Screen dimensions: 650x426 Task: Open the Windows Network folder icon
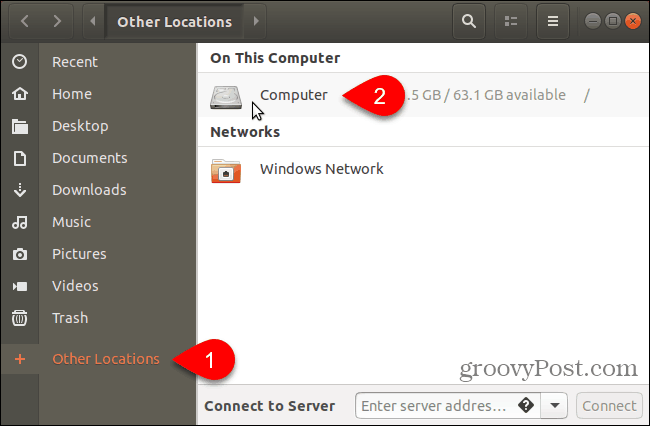point(226,170)
